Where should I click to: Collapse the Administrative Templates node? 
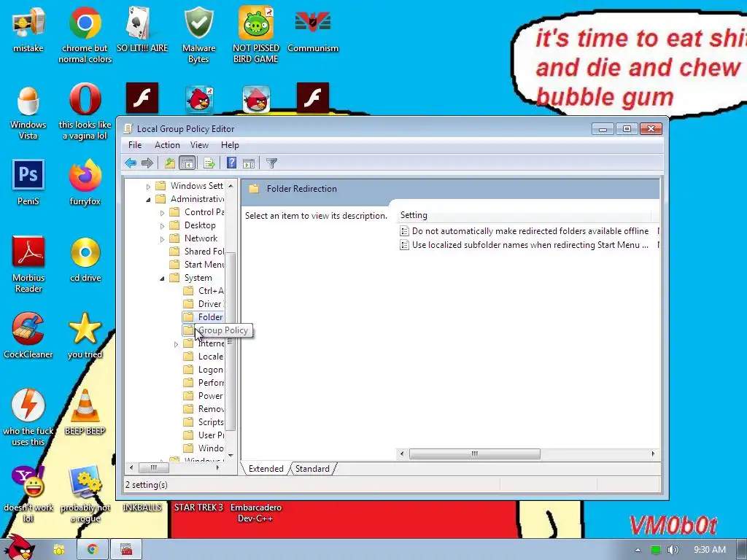tap(148, 200)
